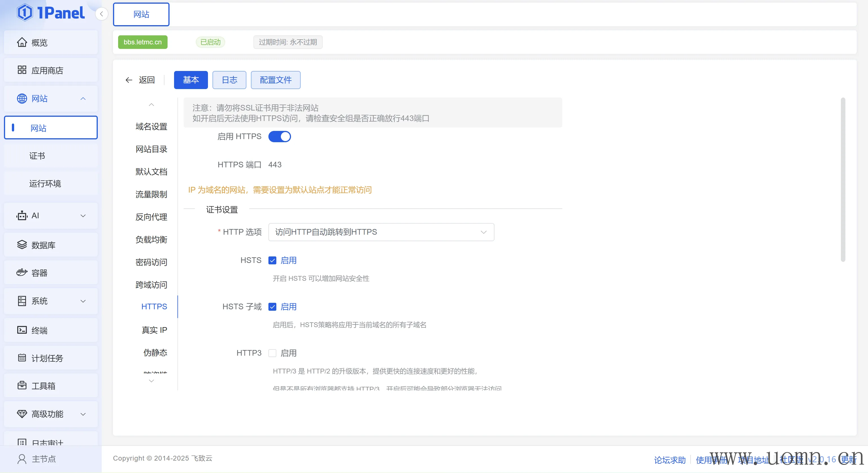
Task: Click the database stack icon for 数据库
Action: click(22, 245)
